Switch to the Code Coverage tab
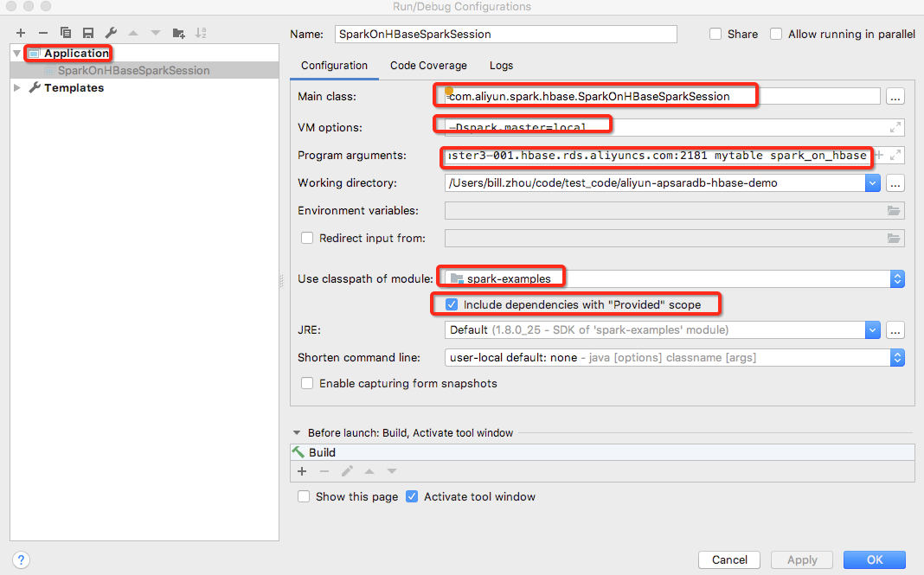The height and width of the screenshot is (575, 924). (x=428, y=66)
